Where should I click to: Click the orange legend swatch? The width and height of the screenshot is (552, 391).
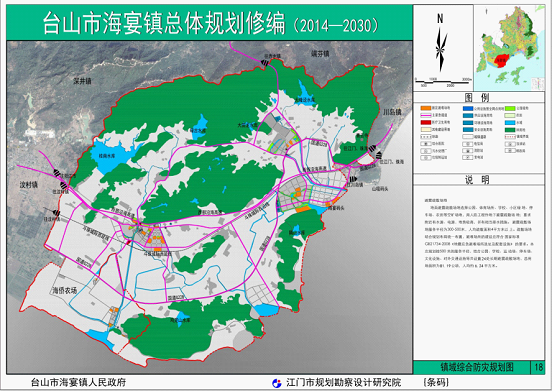point(426,108)
